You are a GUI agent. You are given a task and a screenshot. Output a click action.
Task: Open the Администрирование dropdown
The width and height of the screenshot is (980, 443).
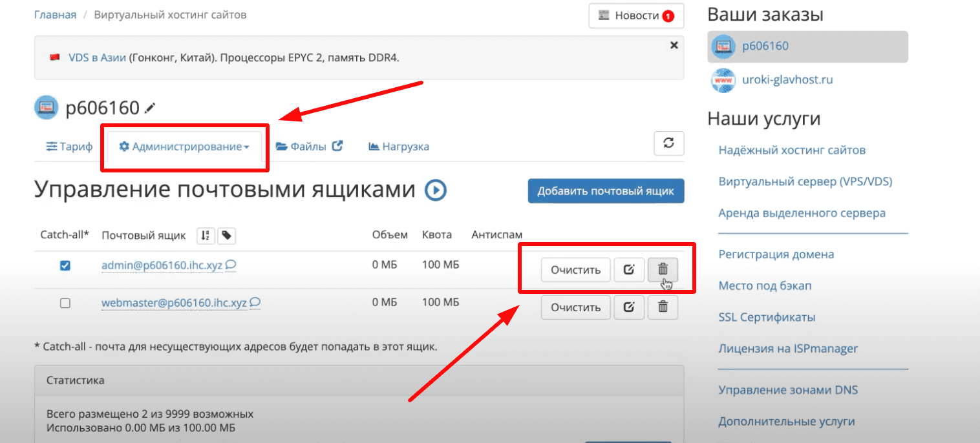184,146
